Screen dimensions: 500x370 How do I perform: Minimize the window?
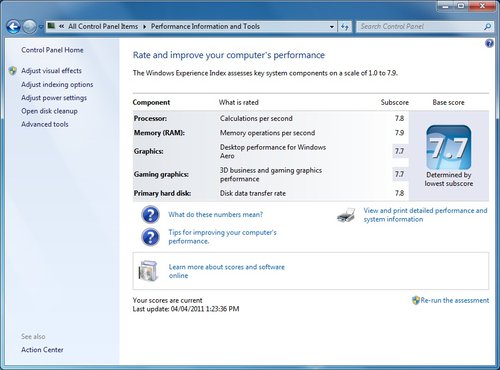click(x=446, y=6)
